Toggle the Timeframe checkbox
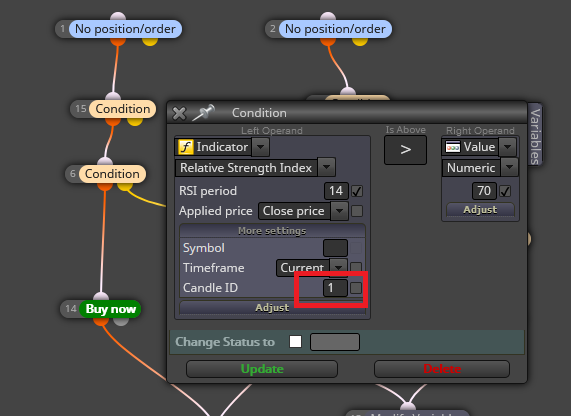Viewport: 571px width, 416px height. [x=356, y=267]
